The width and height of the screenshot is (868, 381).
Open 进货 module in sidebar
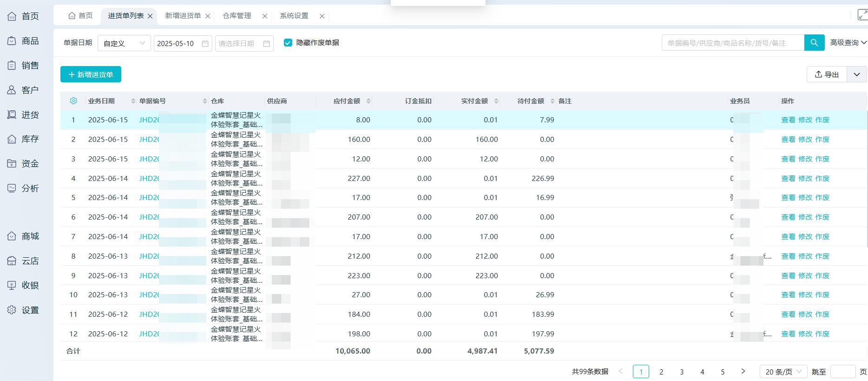[23, 115]
